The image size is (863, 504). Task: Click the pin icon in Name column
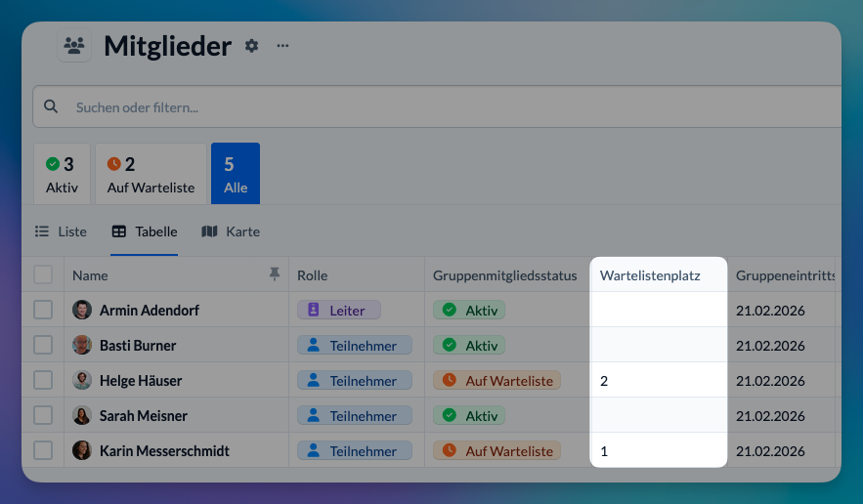274,273
